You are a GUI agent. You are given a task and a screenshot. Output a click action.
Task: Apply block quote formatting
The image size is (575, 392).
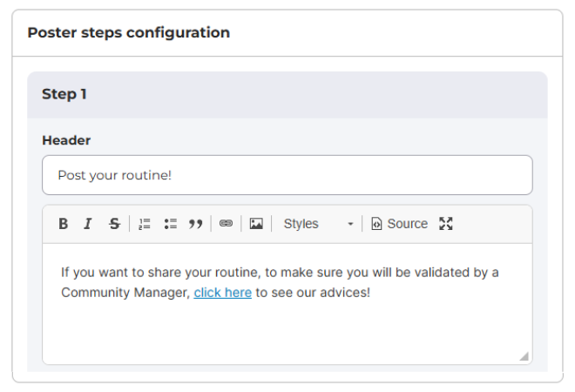tap(196, 224)
